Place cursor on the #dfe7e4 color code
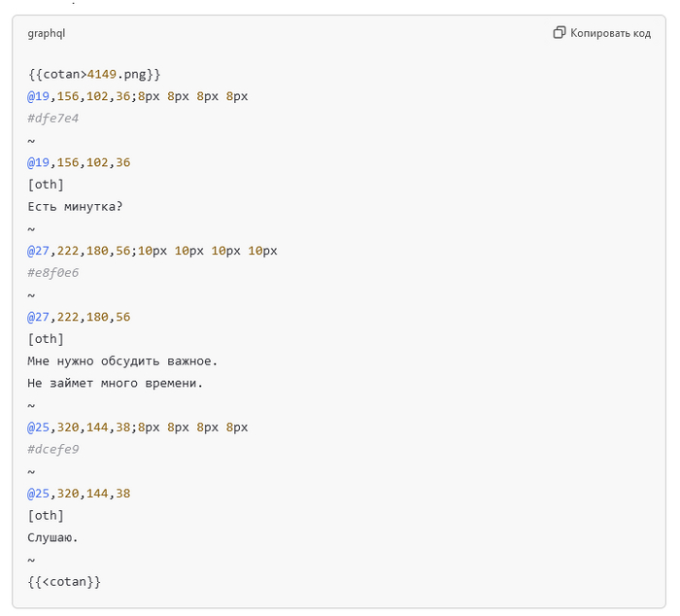The width and height of the screenshot is (680, 616). 53,119
